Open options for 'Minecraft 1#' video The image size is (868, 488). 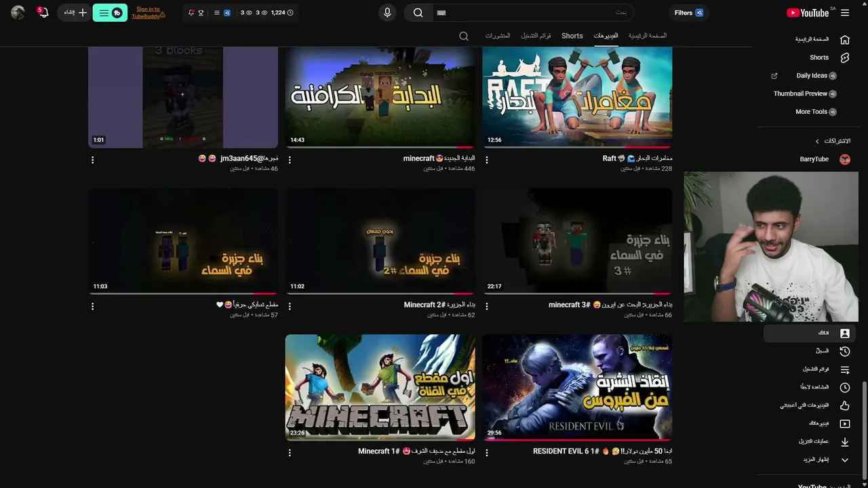tap(290, 453)
